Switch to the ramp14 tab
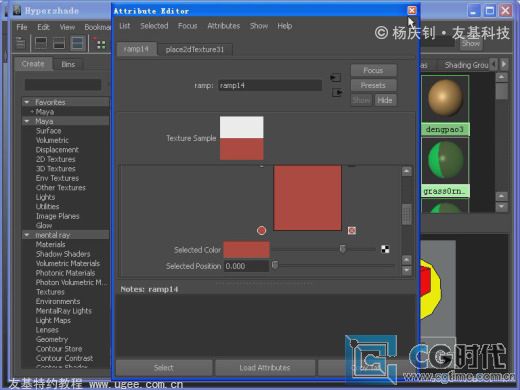This screenshot has width=520, height=390. (x=136, y=49)
